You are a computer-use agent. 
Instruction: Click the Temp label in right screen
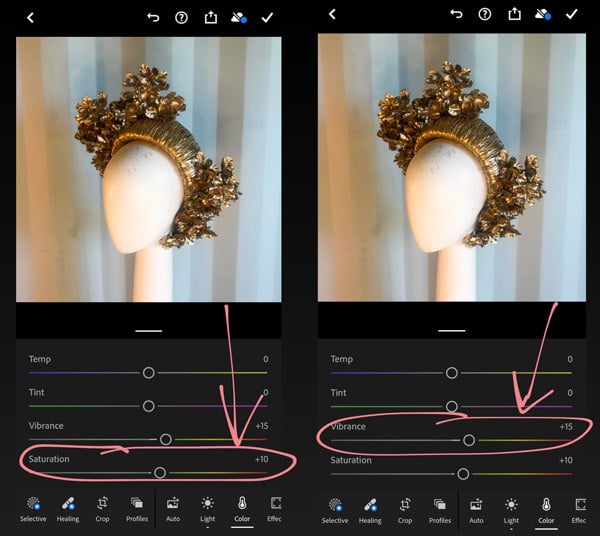342,359
